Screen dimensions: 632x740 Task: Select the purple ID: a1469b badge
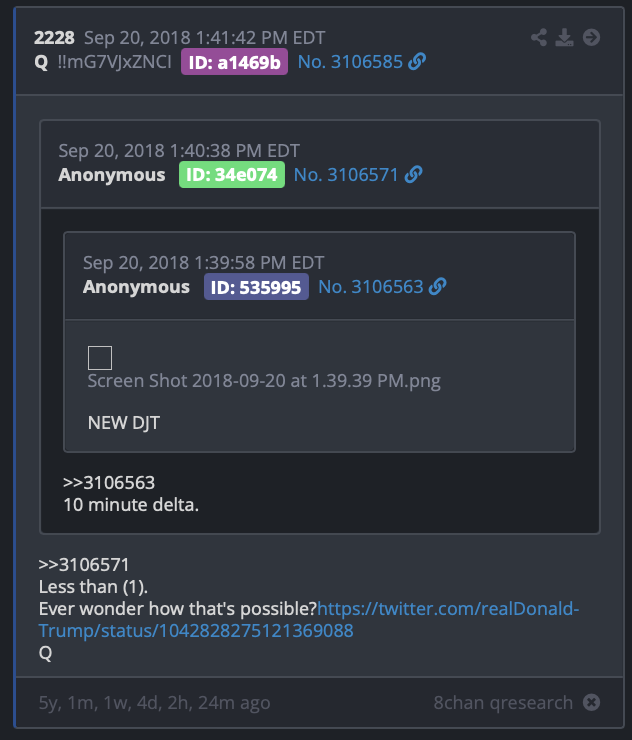[x=235, y=62]
